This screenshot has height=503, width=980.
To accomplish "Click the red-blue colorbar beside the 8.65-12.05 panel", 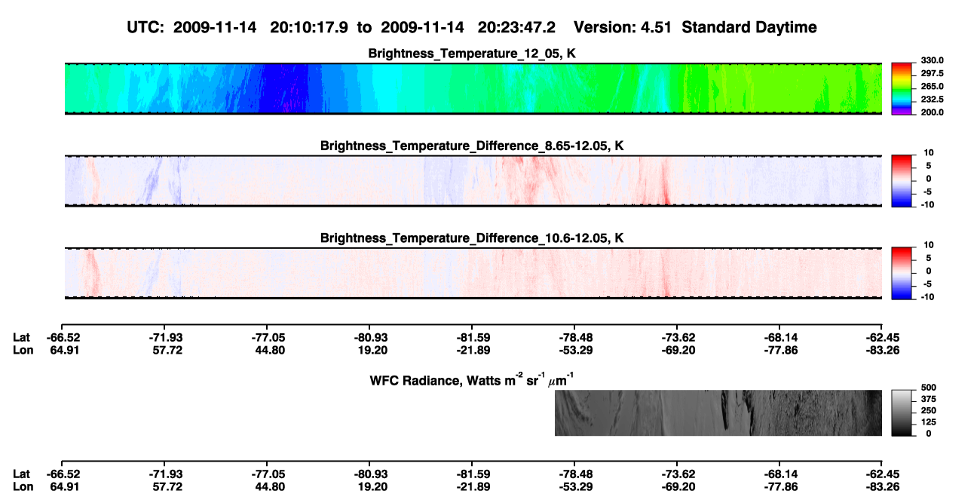I will click(x=903, y=179).
